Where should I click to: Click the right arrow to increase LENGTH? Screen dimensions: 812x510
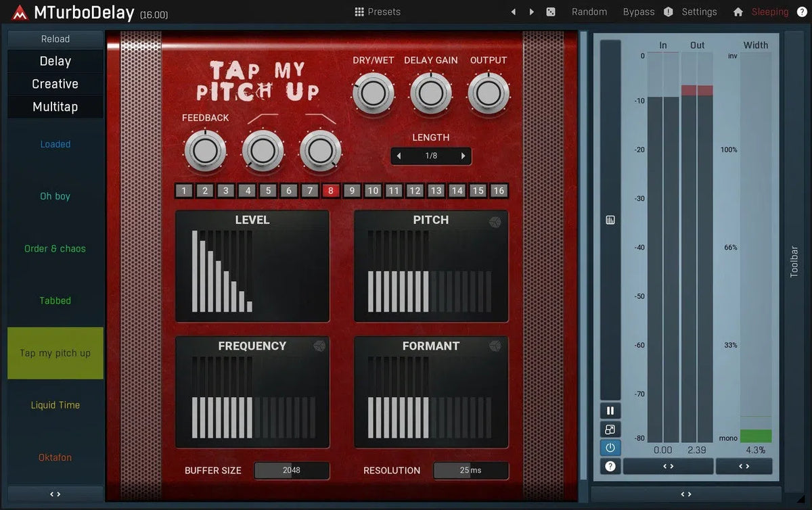coord(464,156)
